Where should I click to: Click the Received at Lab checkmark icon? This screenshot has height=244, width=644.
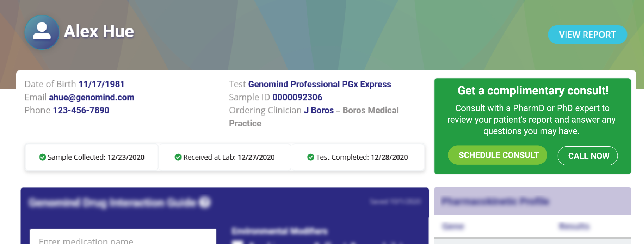point(178,157)
